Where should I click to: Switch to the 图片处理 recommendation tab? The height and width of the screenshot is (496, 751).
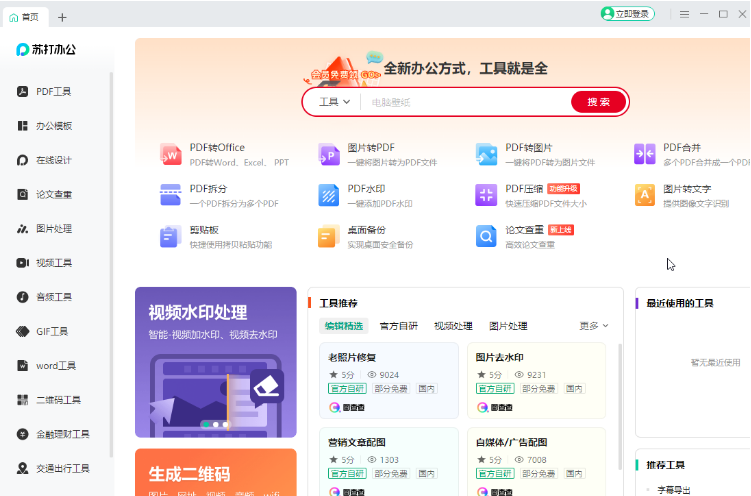(x=508, y=326)
